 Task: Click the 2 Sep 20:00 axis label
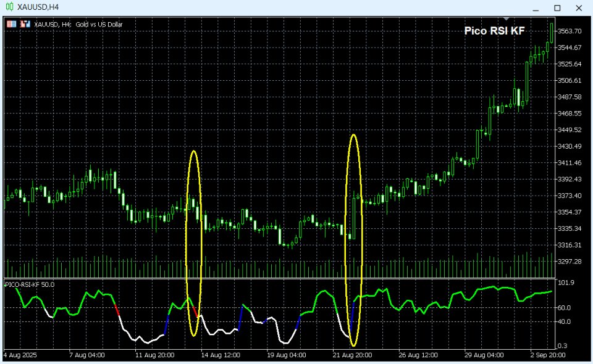pos(547,355)
